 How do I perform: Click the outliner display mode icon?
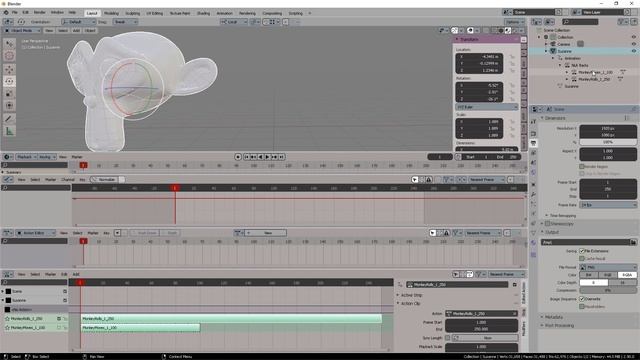(549, 22)
